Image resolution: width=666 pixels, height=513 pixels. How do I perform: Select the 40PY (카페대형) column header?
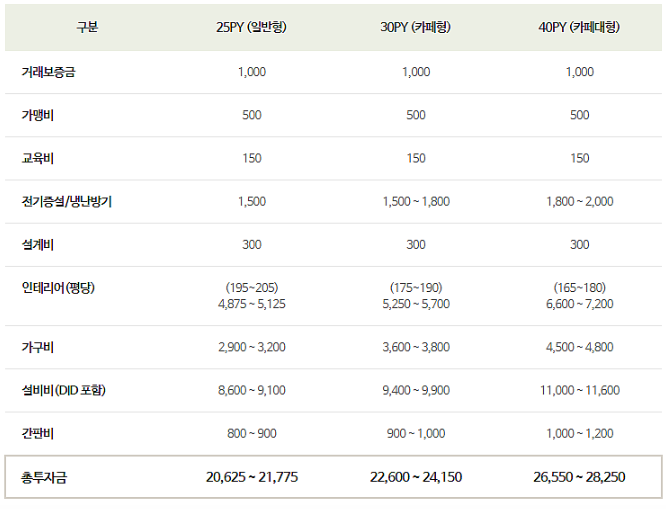[x=579, y=27]
